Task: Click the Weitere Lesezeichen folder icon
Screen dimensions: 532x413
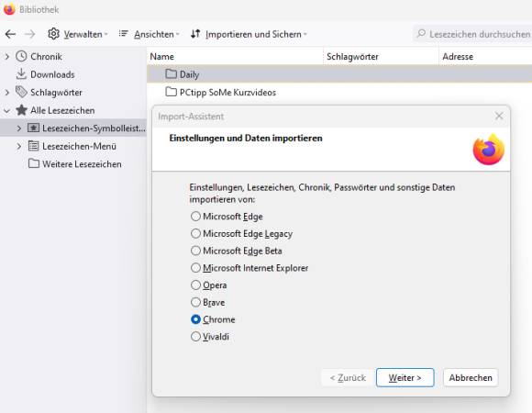Action: pyautogui.click(x=34, y=163)
